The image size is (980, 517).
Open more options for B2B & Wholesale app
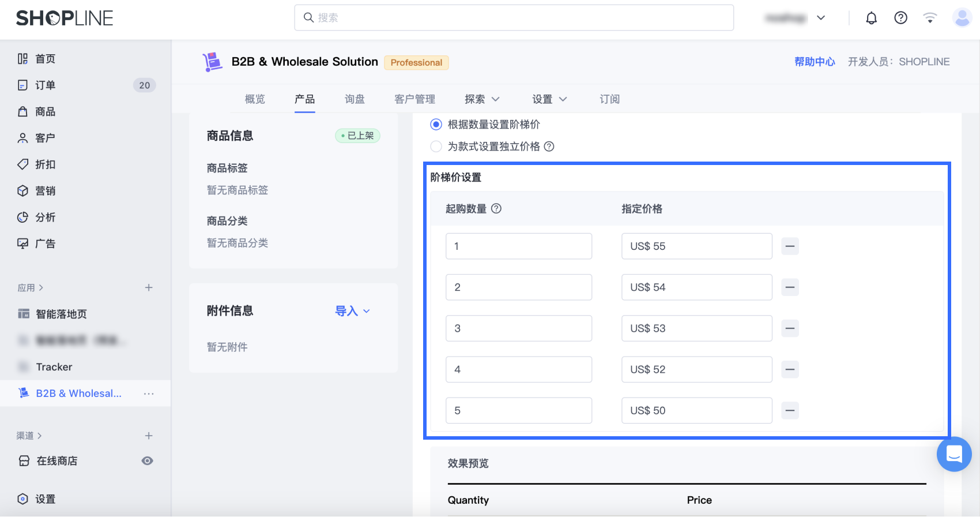[149, 394]
